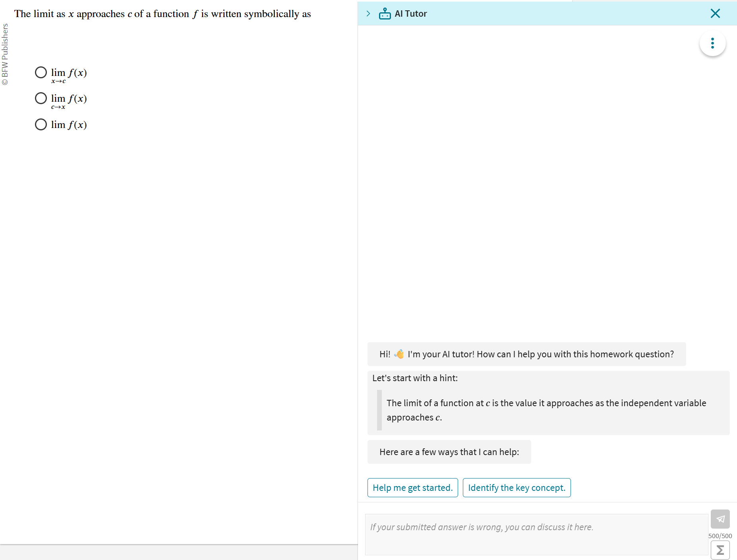Viewport: 737px width, 560px height.
Task: Click the homework question text
Action: point(162,13)
